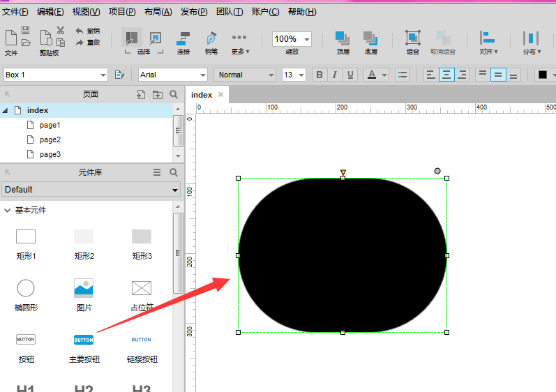Select the 椭圆形 ellipse widget
556x392 pixels.
[x=26, y=295]
